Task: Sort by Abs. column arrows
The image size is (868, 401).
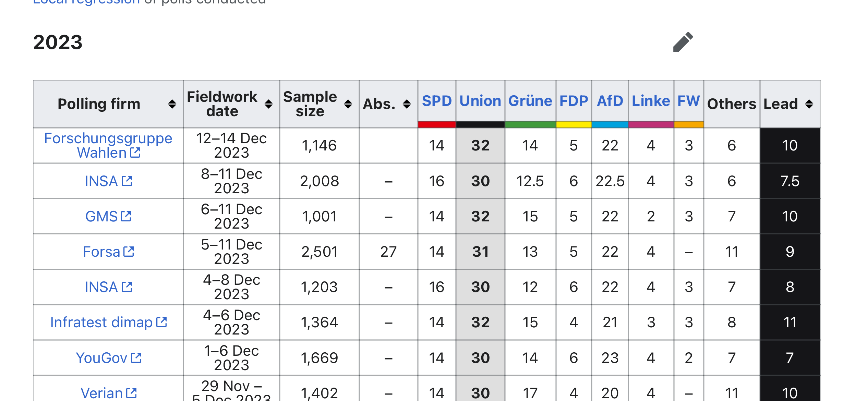Action: pyautogui.click(x=407, y=104)
